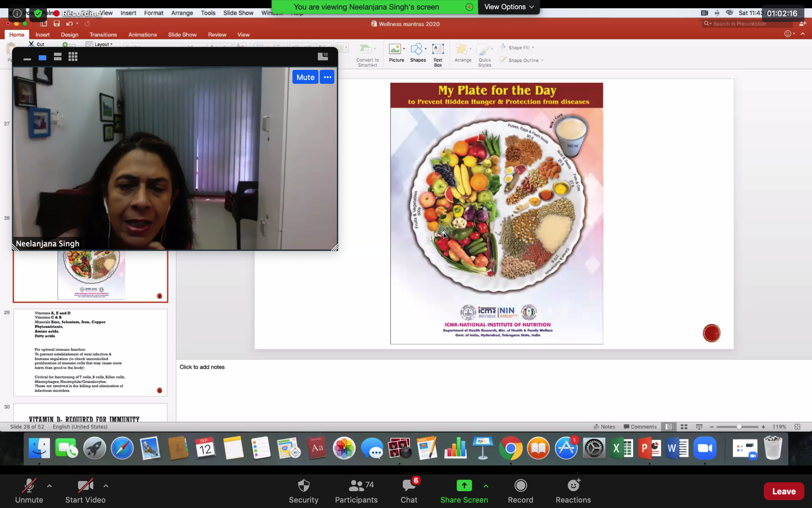This screenshot has width=812, height=508.
Task: Click the exit floating video window icon
Action: click(x=323, y=57)
